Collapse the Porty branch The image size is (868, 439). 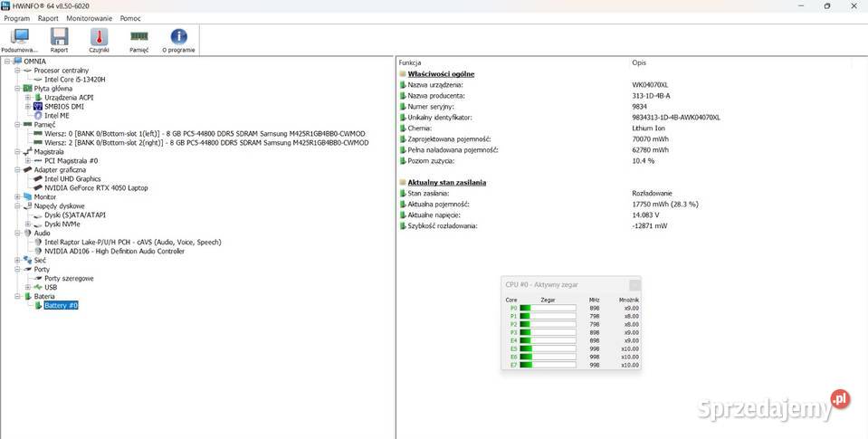(18, 269)
